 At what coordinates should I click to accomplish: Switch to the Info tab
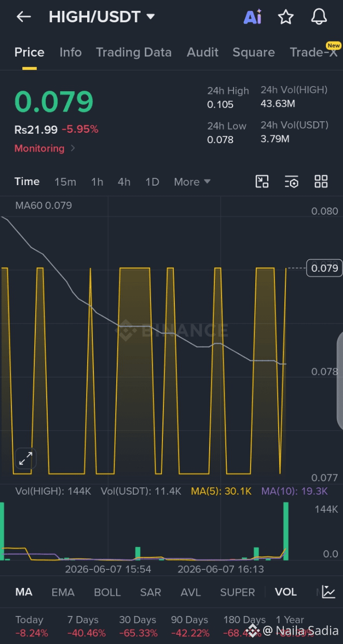pyautogui.click(x=71, y=52)
